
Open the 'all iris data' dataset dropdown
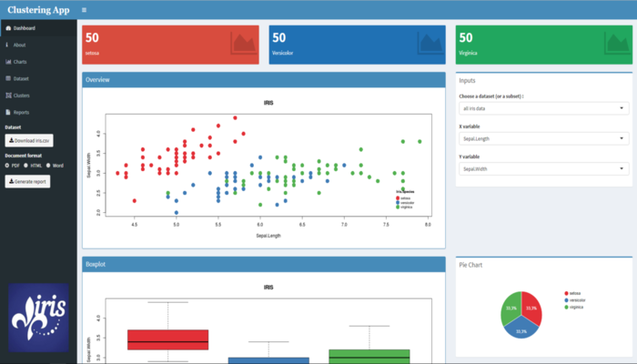(543, 108)
